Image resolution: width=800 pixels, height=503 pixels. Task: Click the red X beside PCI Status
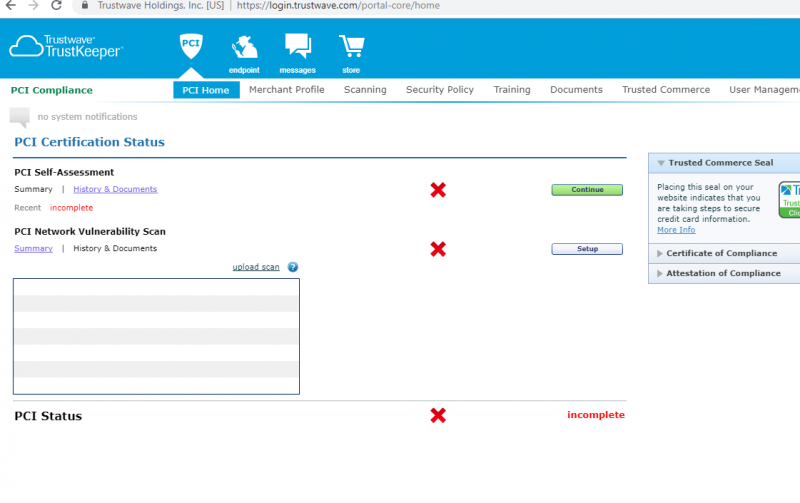pyautogui.click(x=438, y=415)
